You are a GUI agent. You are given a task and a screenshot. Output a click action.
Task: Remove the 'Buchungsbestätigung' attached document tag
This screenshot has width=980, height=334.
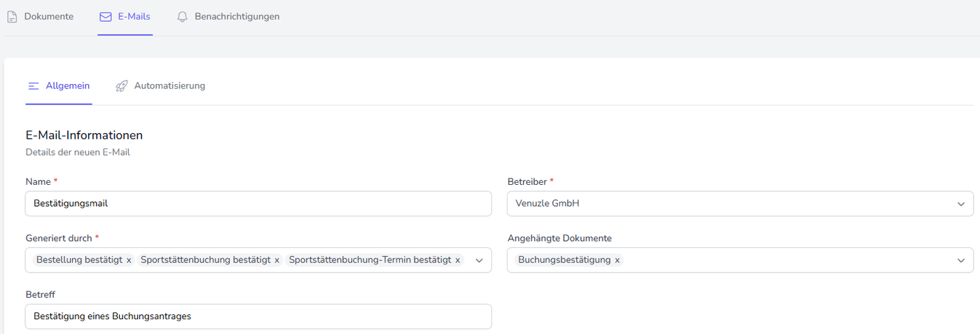(617, 260)
